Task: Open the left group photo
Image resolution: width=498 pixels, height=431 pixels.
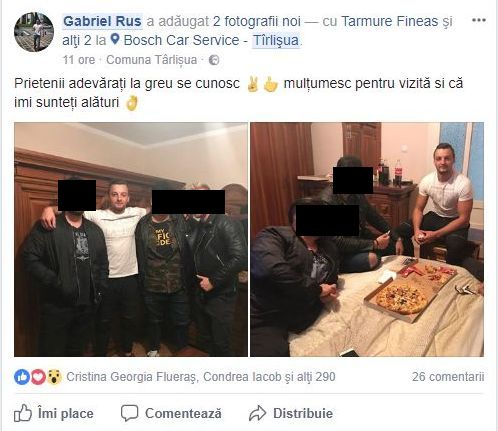Action: pos(131,239)
